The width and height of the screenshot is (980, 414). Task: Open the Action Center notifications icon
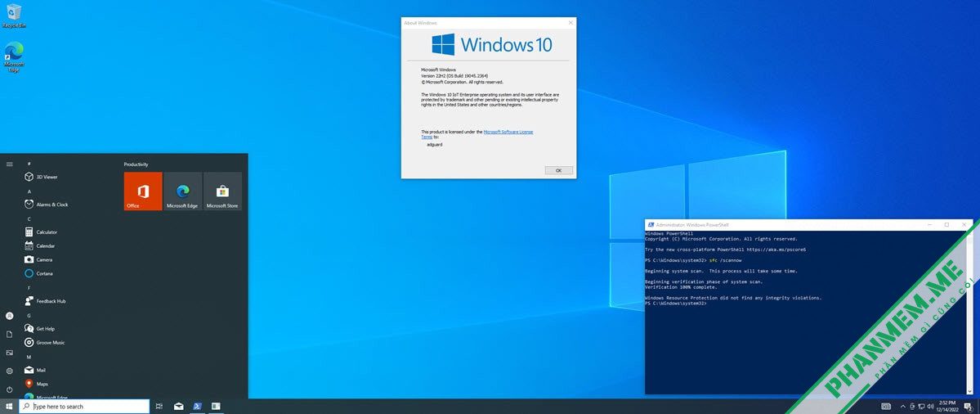968,407
